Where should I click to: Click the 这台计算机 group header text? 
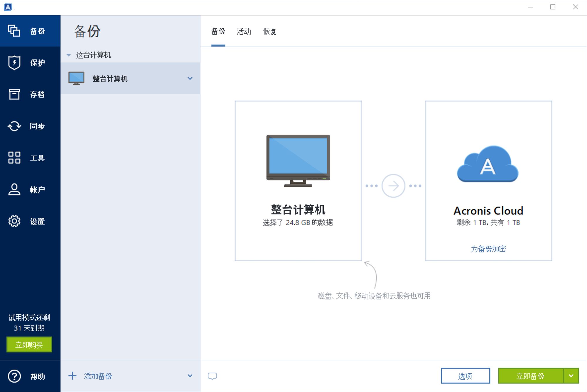[93, 55]
